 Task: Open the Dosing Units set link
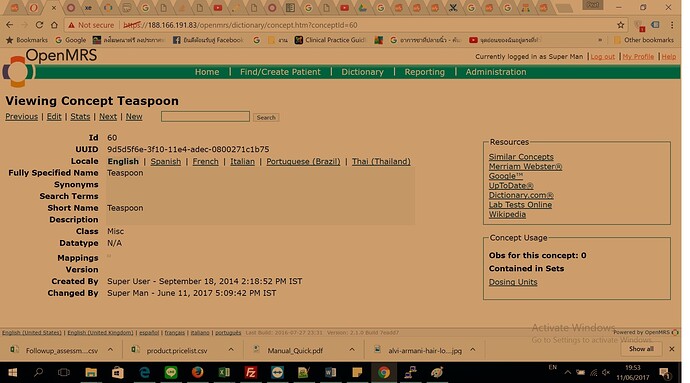click(513, 282)
